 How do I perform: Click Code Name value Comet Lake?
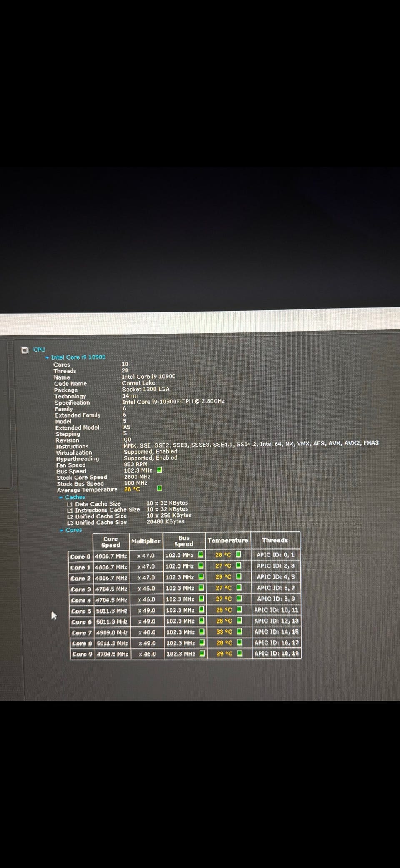pyautogui.click(x=139, y=383)
